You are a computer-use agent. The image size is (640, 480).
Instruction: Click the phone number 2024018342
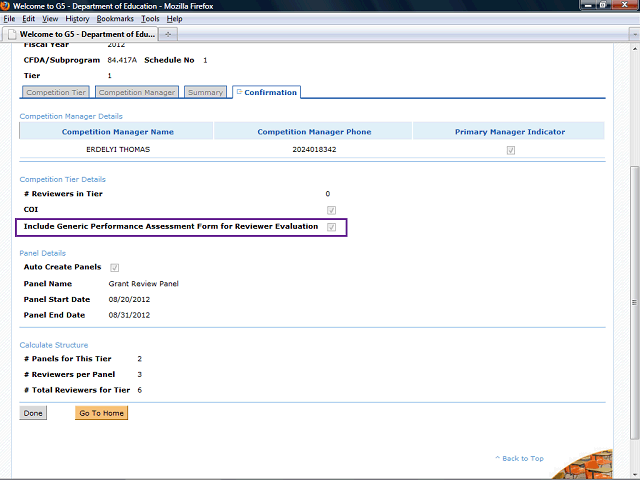point(314,149)
